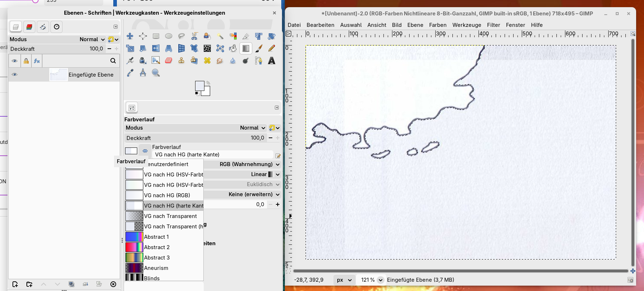Open the px unit dropdown in status bar
Viewport: 644px width, 291px height.
(345, 280)
